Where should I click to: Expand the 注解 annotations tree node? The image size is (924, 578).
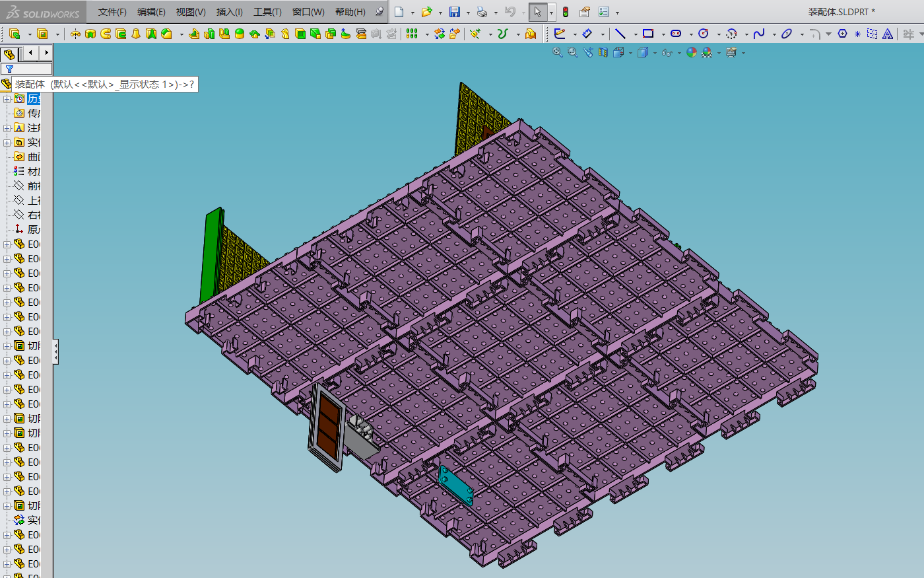[x=7, y=128]
